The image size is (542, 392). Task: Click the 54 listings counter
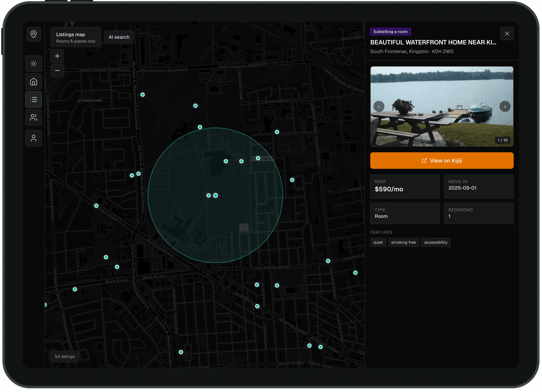pyautogui.click(x=65, y=356)
